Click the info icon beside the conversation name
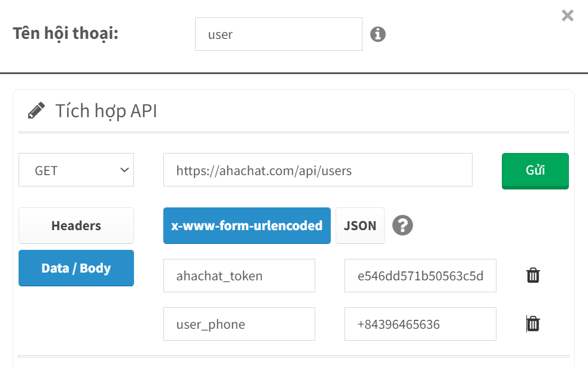Screen dimensions: 588x367 coord(377,34)
